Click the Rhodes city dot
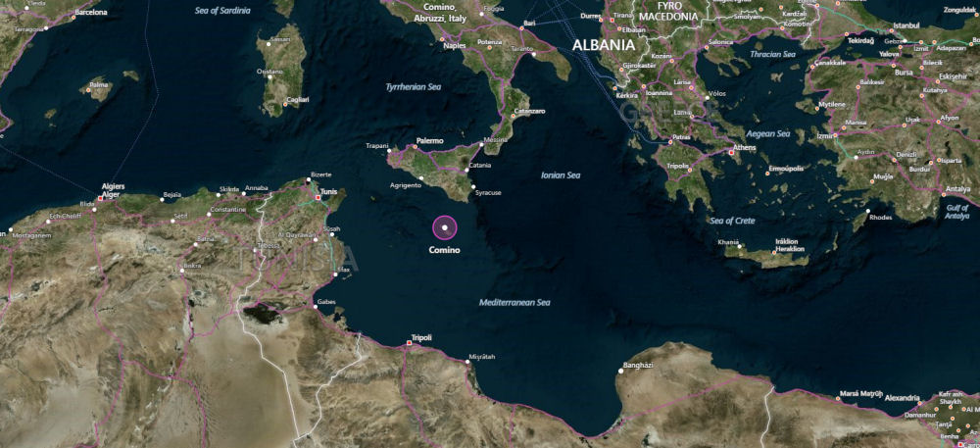 pyautogui.click(x=867, y=211)
